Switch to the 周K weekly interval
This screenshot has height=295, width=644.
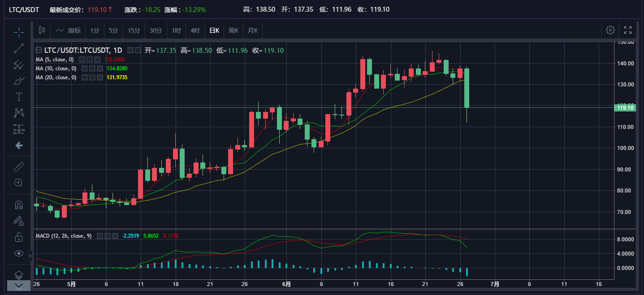[x=233, y=30]
